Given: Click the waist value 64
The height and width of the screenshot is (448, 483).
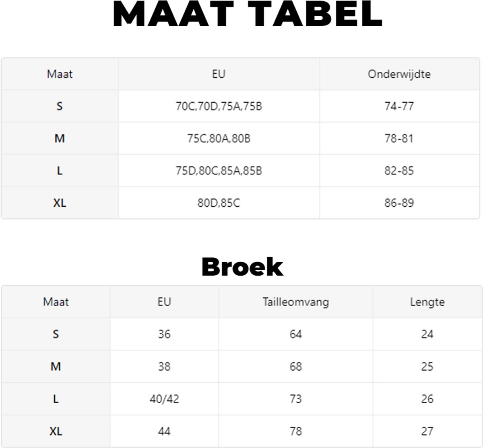Looking at the screenshot, I should (295, 334).
